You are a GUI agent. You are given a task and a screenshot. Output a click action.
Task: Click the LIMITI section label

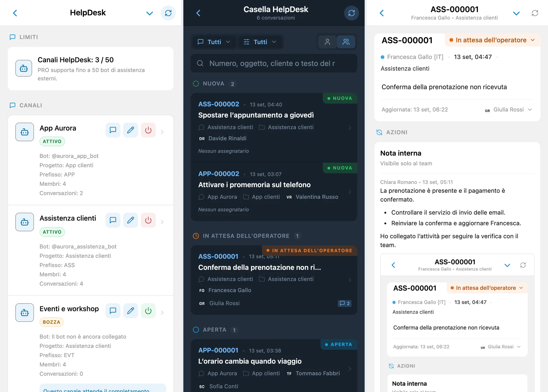coord(29,37)
